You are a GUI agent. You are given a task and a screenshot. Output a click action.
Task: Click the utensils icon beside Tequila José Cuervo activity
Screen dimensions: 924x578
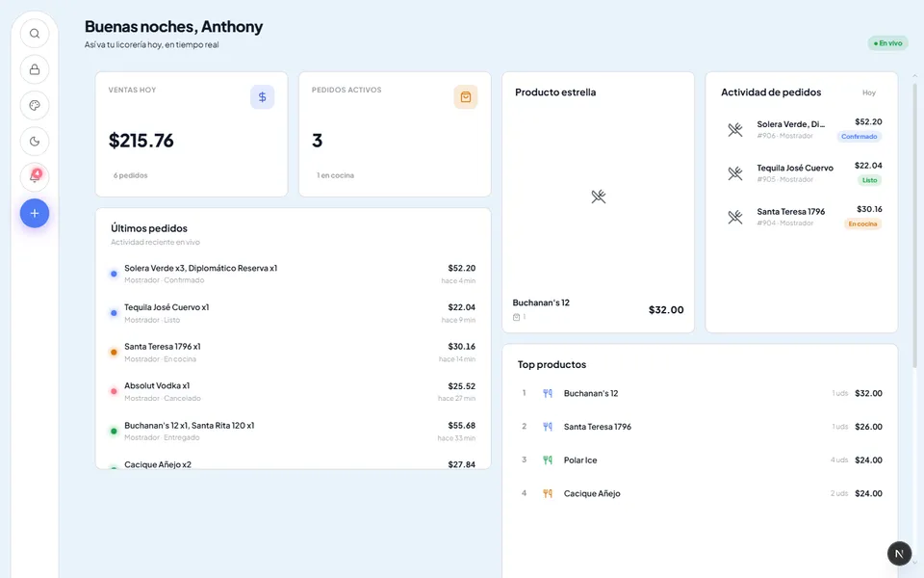pyautogui.click(x=734, y=173)
